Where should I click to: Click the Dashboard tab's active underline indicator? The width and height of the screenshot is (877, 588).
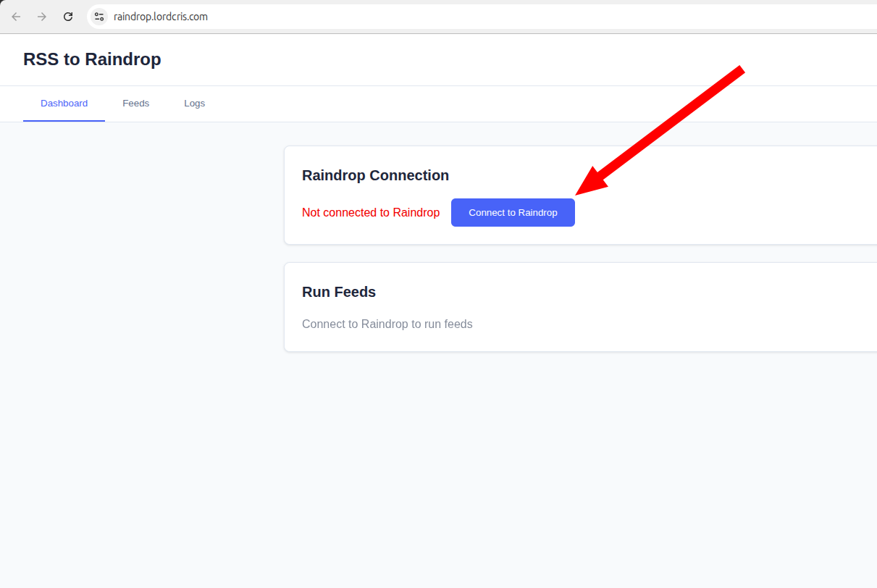click(x=64, y=120)
